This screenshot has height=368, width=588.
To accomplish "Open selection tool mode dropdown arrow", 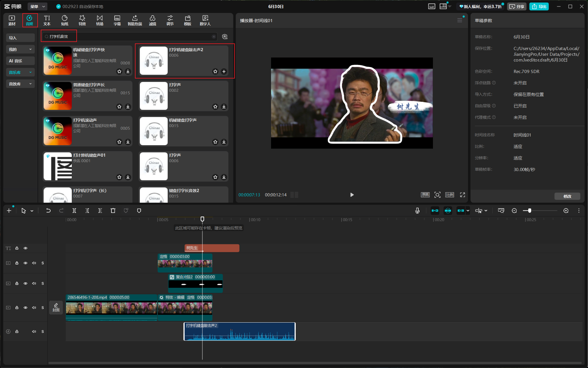I will pos(32,211).
